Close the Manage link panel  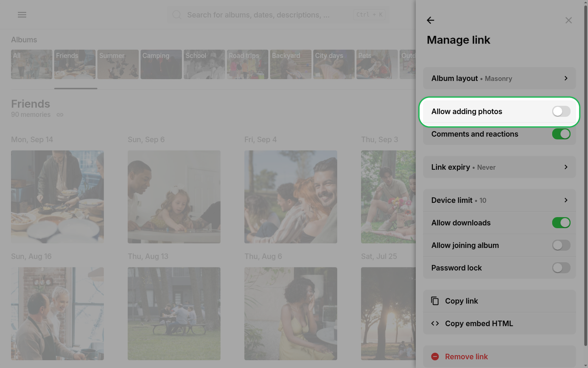coord(569,20)
